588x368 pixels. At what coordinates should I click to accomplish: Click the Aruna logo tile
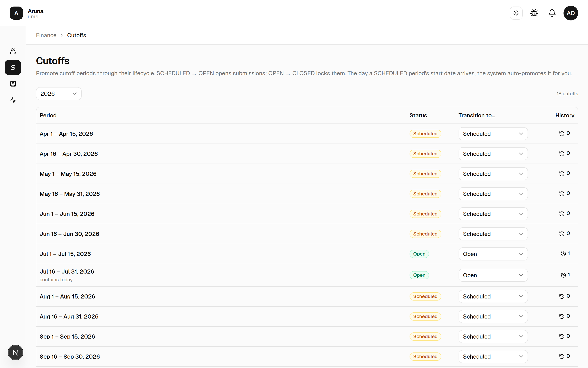point(16,13)
